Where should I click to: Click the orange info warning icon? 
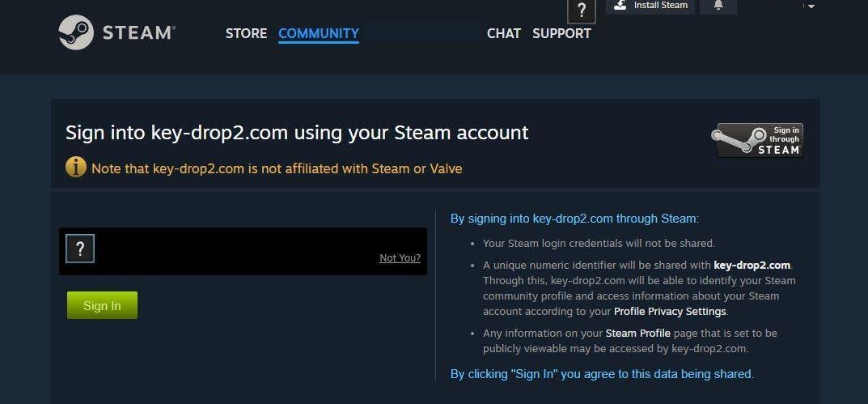point(76,168)
